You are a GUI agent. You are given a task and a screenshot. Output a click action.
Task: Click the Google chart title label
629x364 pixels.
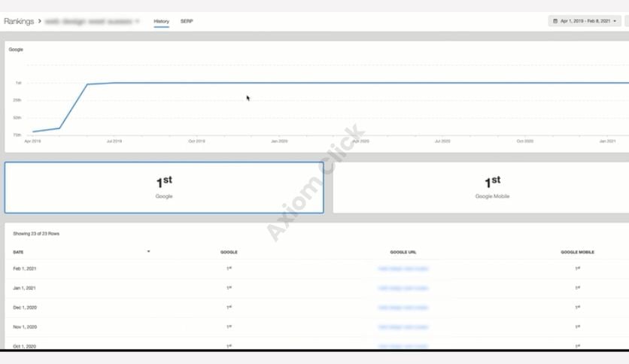point(16,50)
